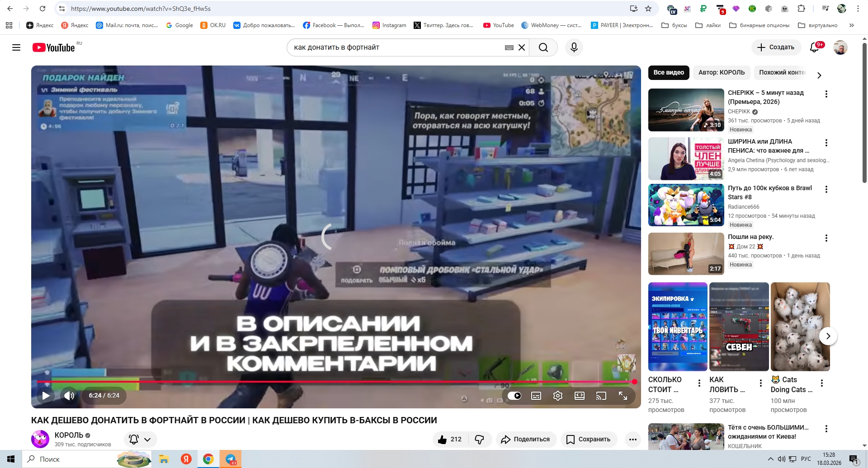Open options for CHEPIKK video
The image size is (868, 468).
pos(826,94)
